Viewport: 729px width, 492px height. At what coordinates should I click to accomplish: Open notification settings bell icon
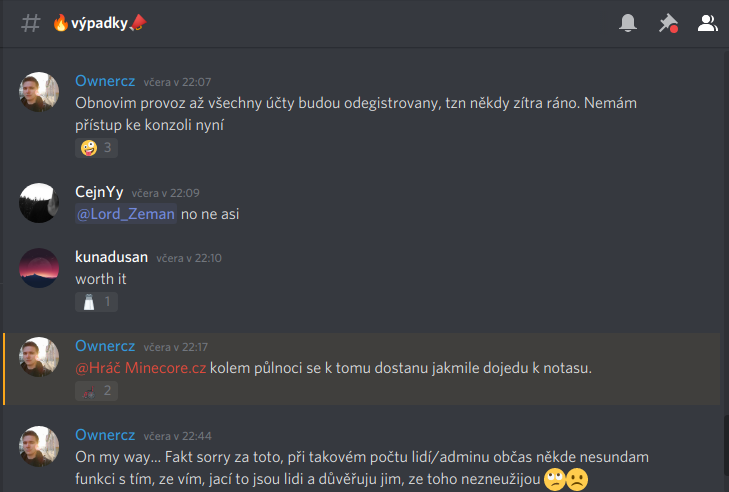click(628, 23)
